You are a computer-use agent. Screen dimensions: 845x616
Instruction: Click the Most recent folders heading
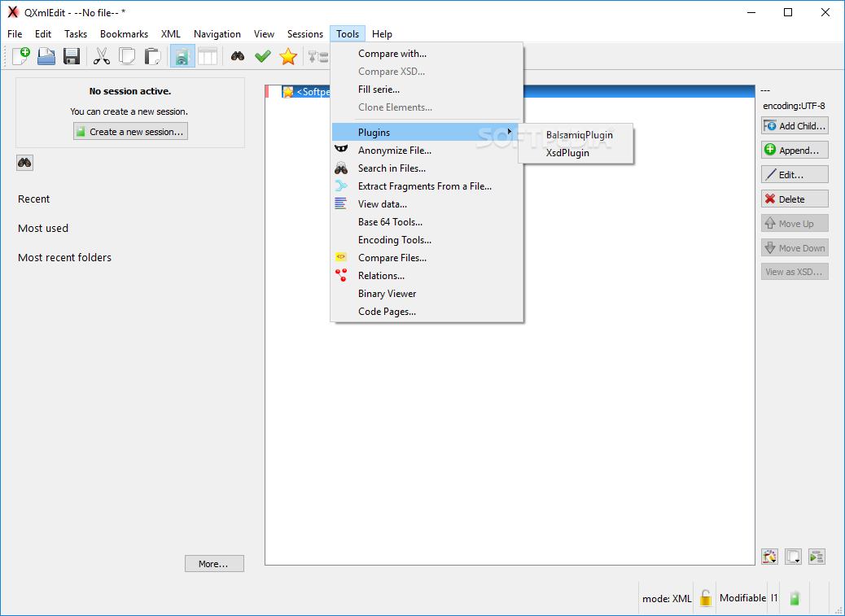pyautogui.click(x=64, y=257)
